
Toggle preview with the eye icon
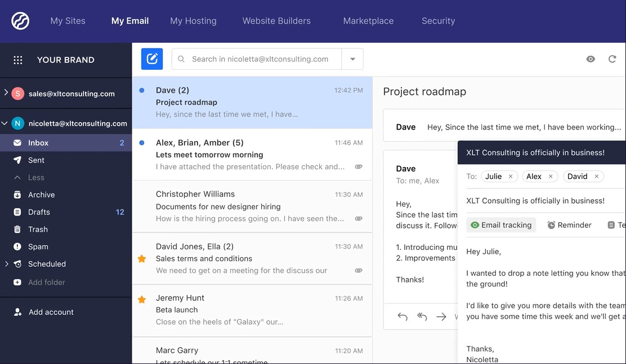point(591,59)
